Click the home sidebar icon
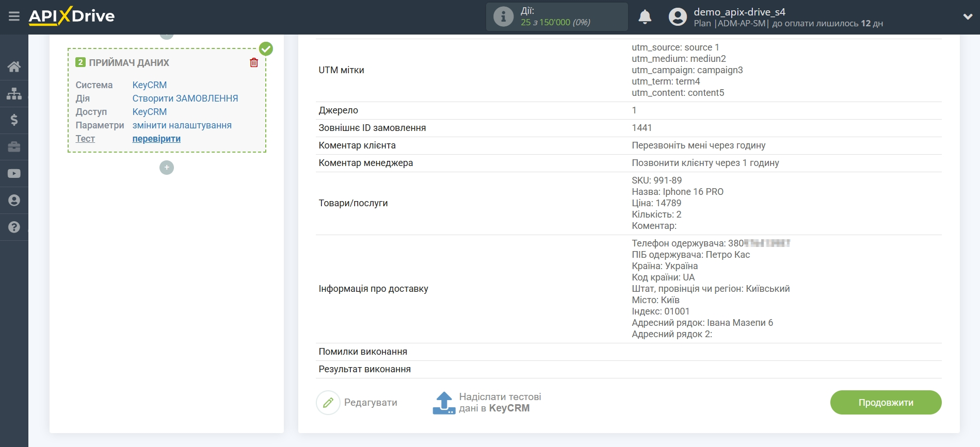The height and width of the screenshot is (447, 980). [14, 67]
